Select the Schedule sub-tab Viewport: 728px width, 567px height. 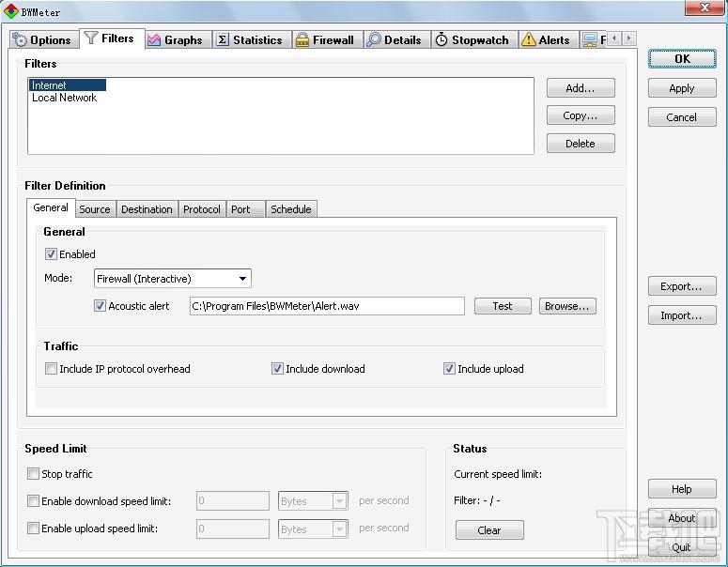pyautogui.click(x=291, y=209)
